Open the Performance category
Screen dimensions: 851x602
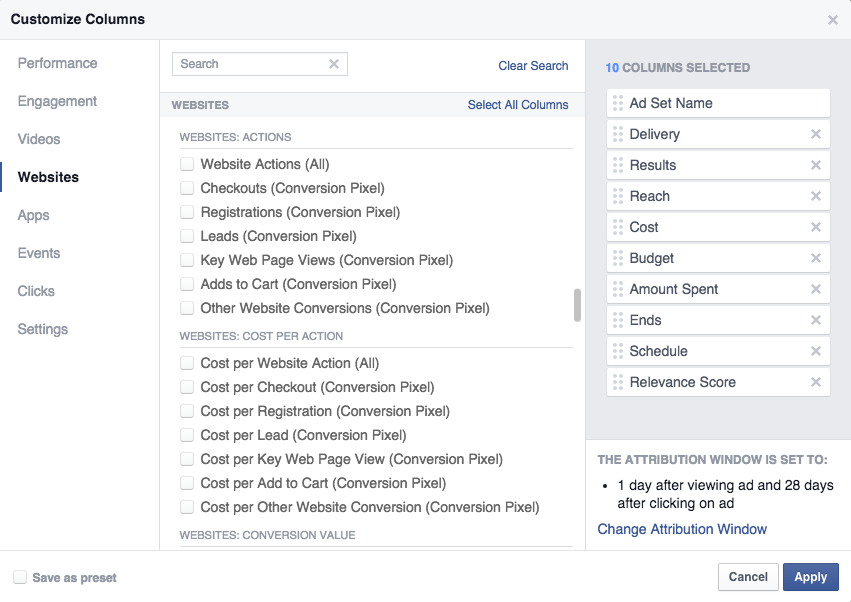click(58, 63)
